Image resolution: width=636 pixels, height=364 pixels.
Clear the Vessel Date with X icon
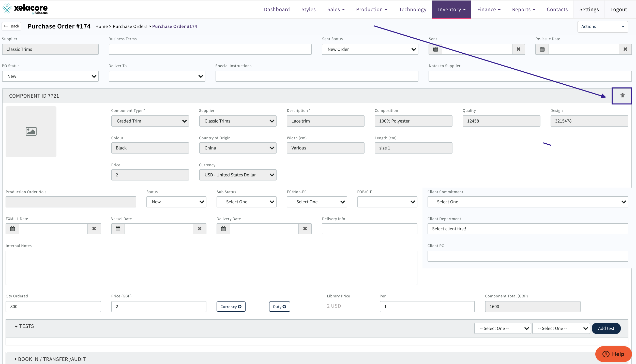200,229
